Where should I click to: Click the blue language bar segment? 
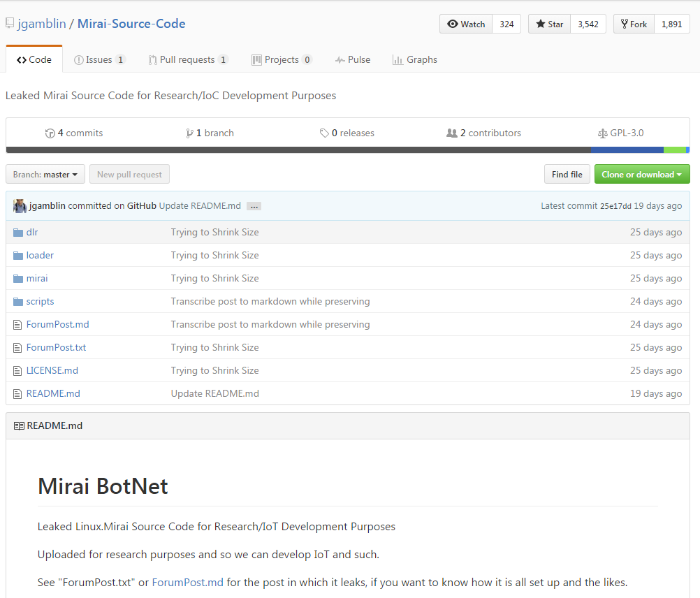point(627,150)
